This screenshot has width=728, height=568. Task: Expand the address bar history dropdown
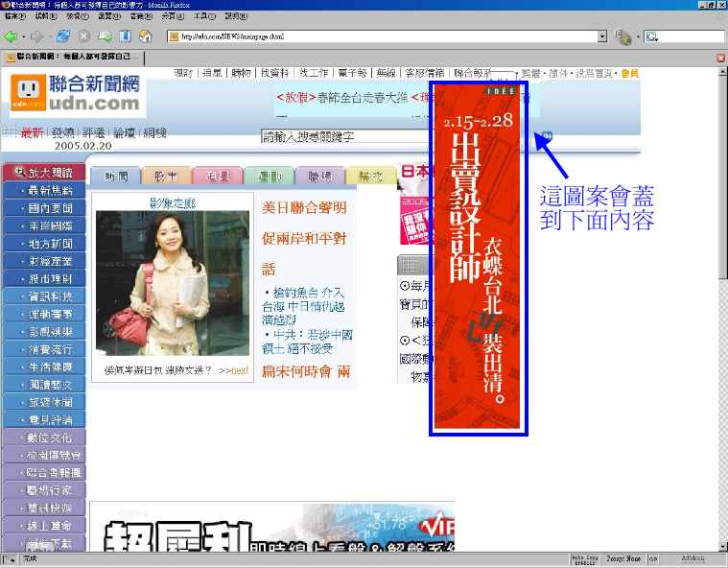coord(602,36)
